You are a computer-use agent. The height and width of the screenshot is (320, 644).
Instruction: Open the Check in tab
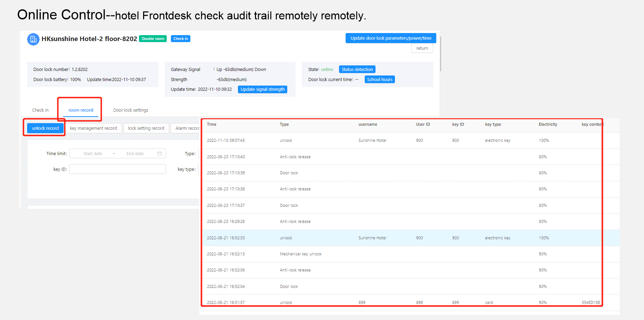(x=40, y=110)
